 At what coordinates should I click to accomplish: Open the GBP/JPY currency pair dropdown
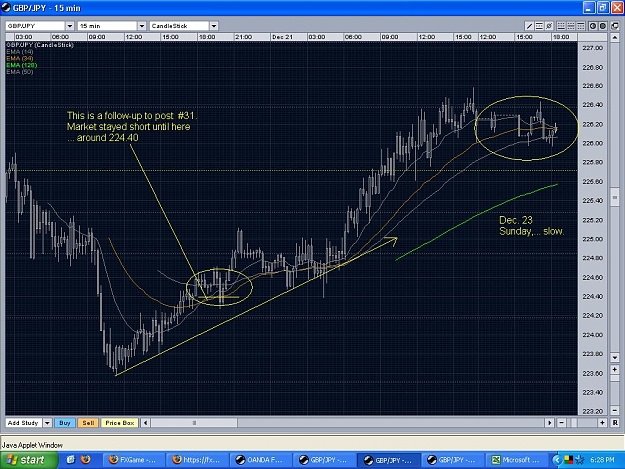click(70, 26)
